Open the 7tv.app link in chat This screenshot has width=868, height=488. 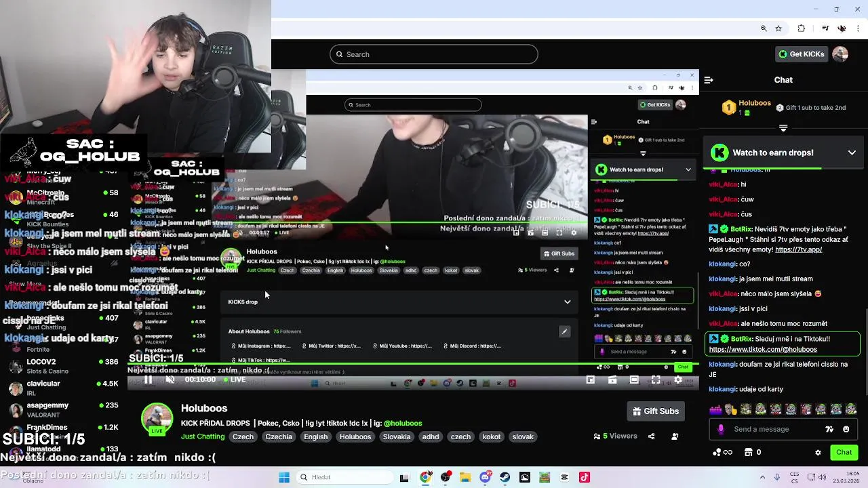pos(798,249)
